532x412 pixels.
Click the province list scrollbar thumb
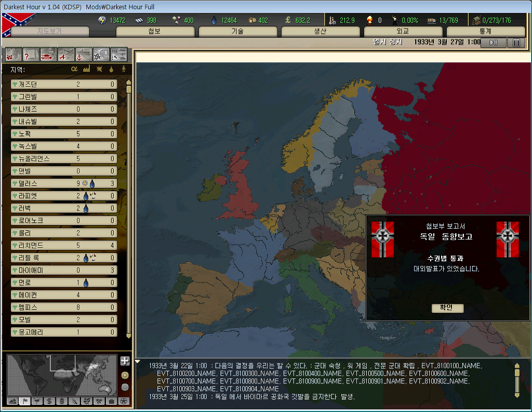129,89
